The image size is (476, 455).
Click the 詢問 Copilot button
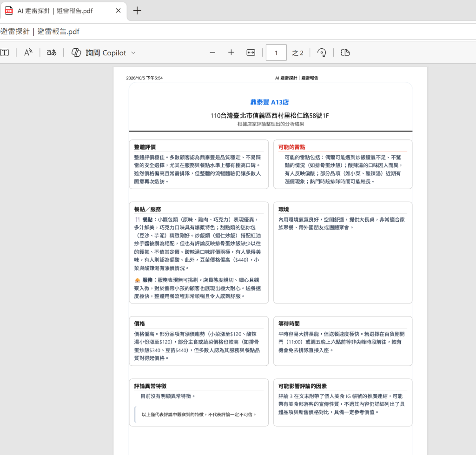pos(99,53)
